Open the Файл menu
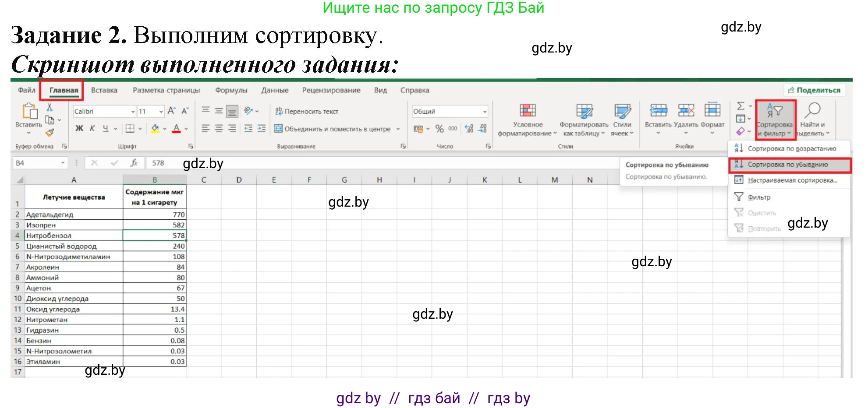The image size is (868, 408). pos(26,90)
